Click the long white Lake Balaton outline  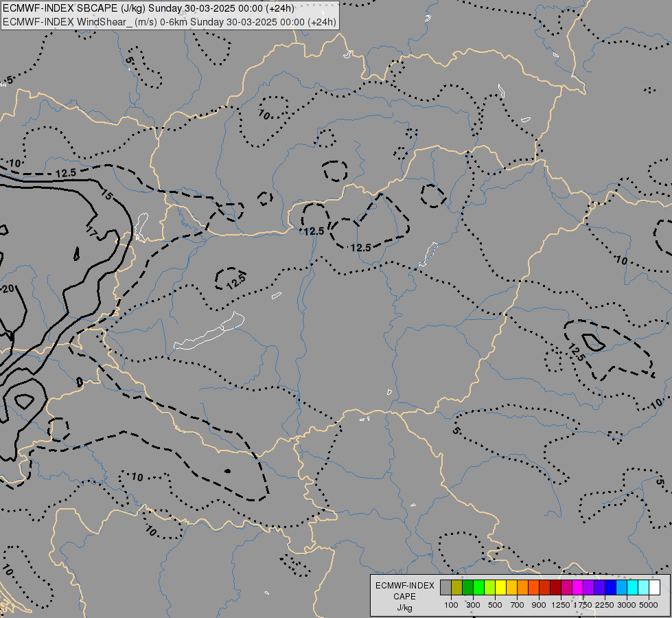point(209,331)
